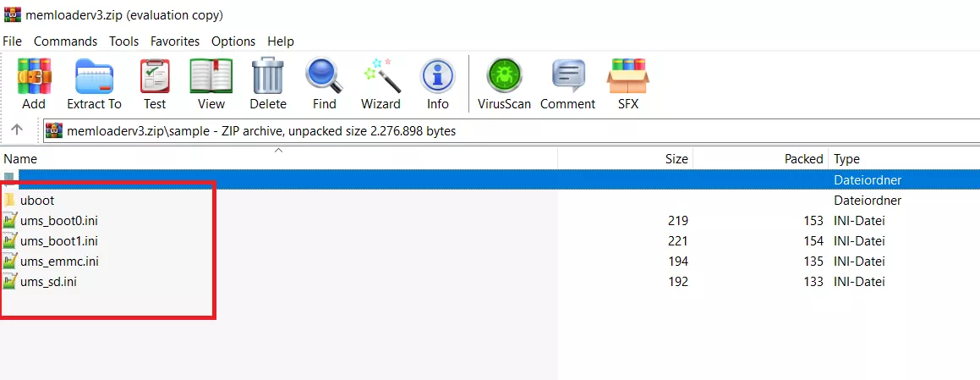Add an archive Comment
This screenshot has height=380, width=980.
pos(567,84)
